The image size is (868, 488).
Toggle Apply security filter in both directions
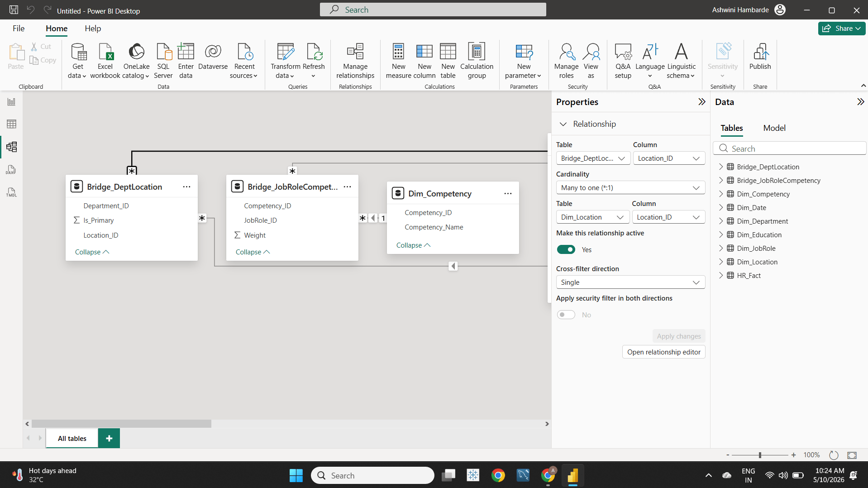coord(566,315)
